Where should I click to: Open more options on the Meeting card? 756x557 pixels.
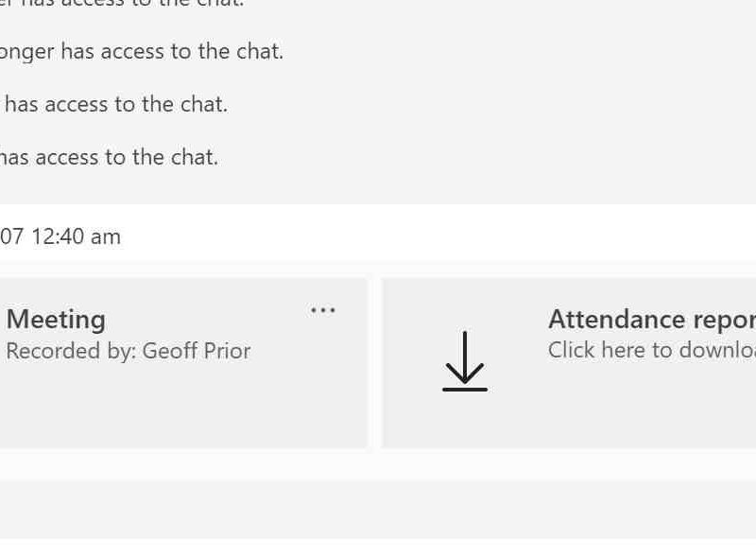(x=323, y=310)
